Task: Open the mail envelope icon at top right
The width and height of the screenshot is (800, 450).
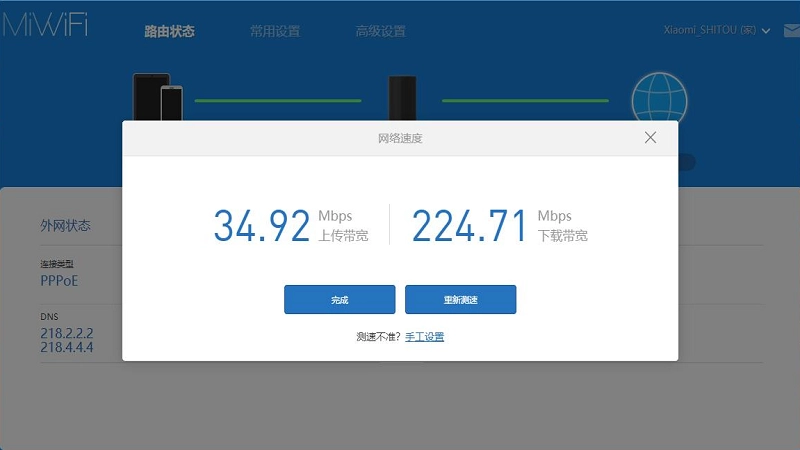Action: point(792,31)
